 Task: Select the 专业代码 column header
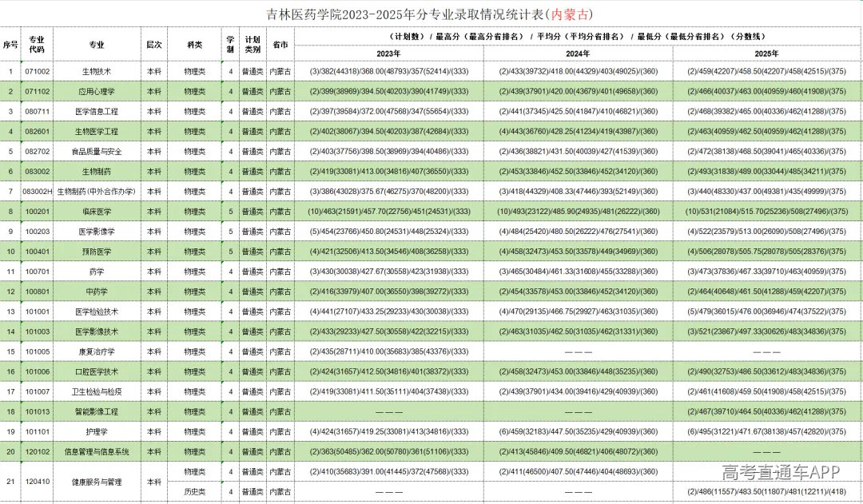pyautogui.click(x=37, y=45)
